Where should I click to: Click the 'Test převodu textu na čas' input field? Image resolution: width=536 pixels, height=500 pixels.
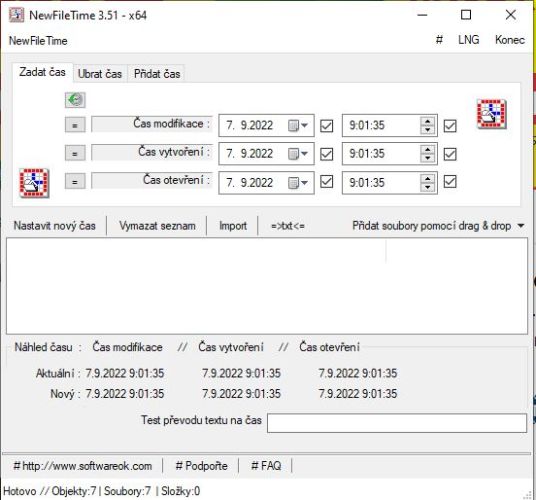(x=397, y=423)
